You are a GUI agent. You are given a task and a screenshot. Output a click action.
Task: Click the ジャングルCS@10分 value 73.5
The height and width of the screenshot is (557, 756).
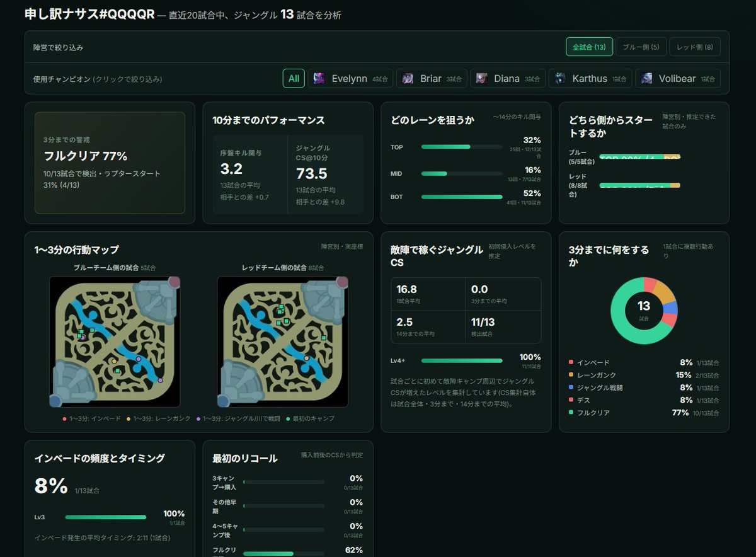[312, 174]
